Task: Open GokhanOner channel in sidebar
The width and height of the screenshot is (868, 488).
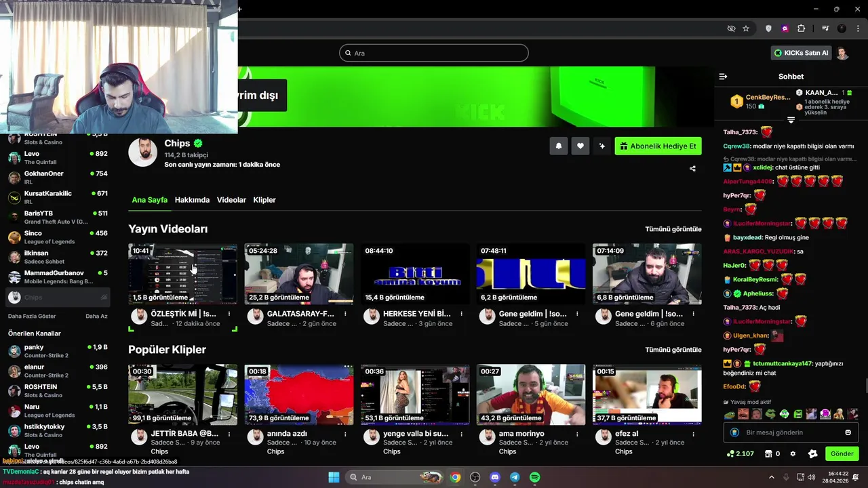Action: [x=58, y=178]
